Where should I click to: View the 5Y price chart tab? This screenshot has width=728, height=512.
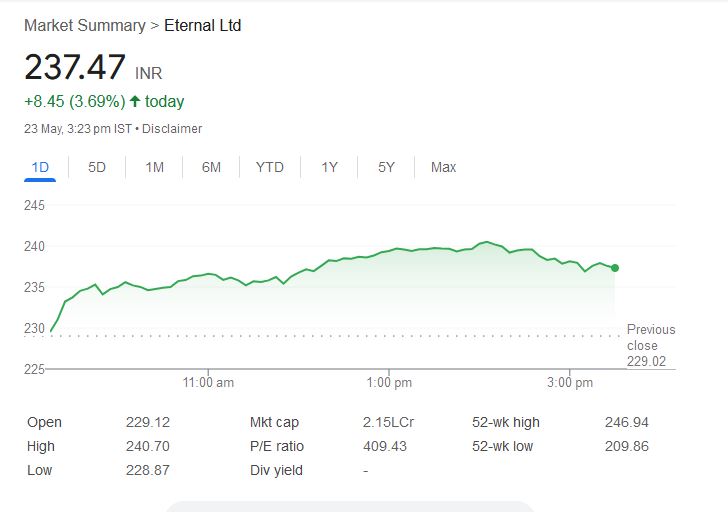pyautogui.click(x=386, y=167)
